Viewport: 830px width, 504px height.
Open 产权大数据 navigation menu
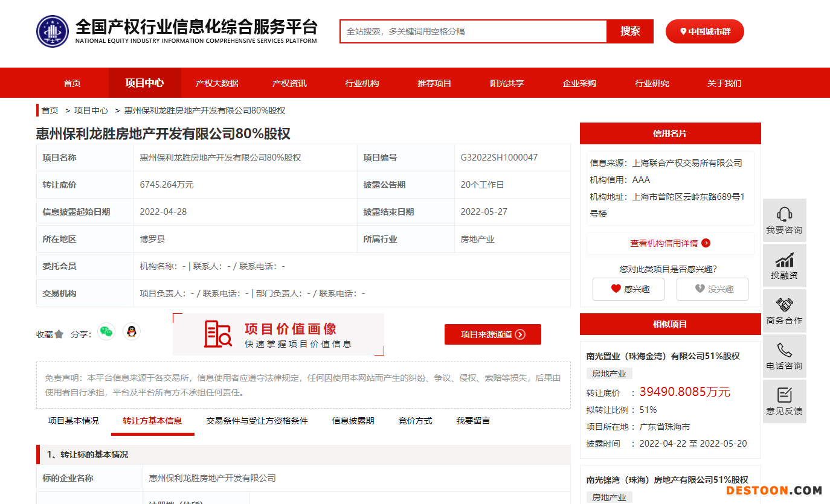click(217, 83)
